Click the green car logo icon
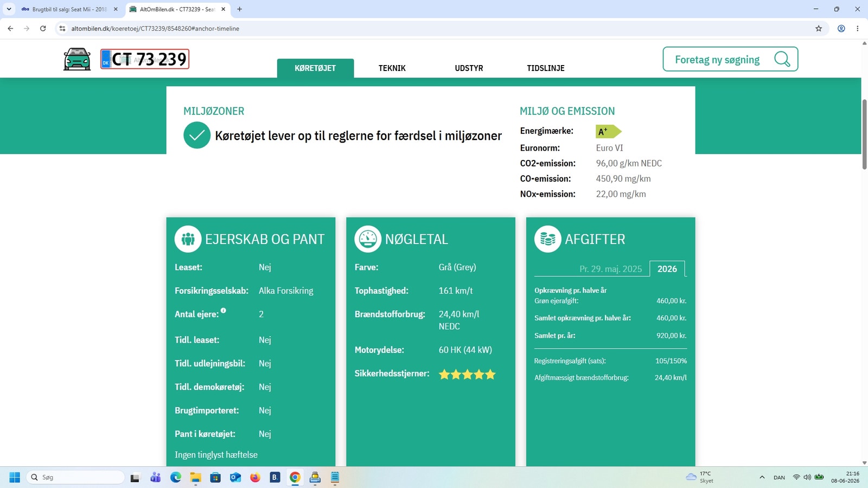 pos(77,59)
